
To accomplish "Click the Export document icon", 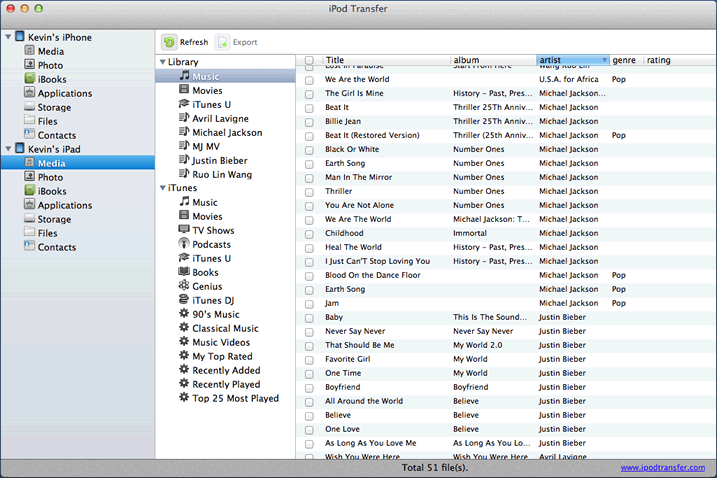I will [223, 42].
